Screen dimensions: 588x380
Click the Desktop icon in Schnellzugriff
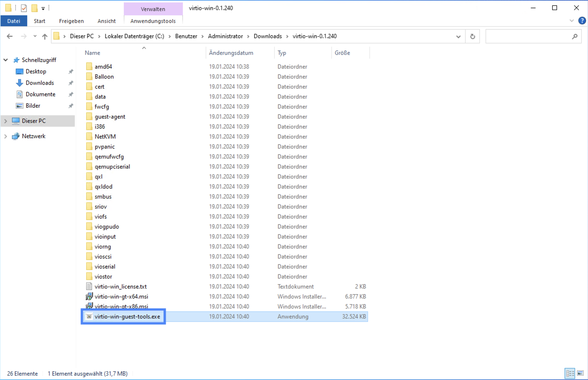[20, 71]
